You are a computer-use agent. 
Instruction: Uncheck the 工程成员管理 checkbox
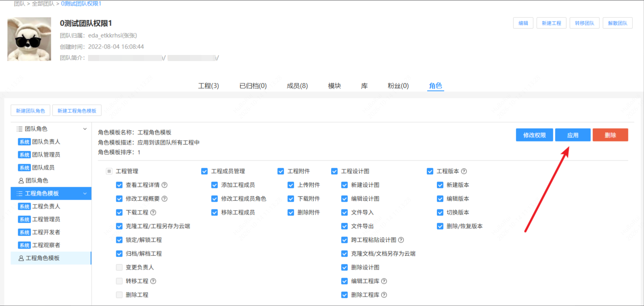tap(204, 171)
